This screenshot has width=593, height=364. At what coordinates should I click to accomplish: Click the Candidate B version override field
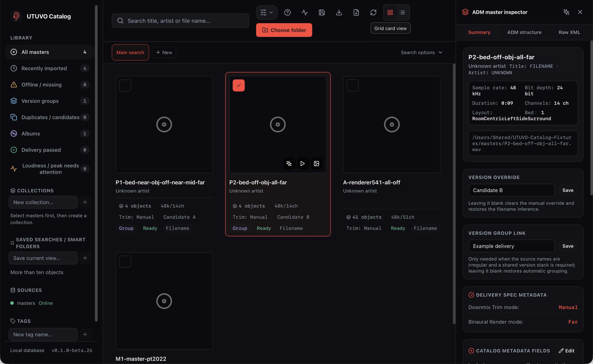[511, 190]
